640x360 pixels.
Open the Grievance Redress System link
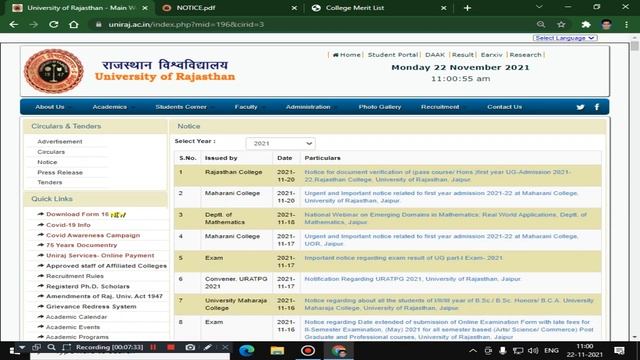(91, 307)
